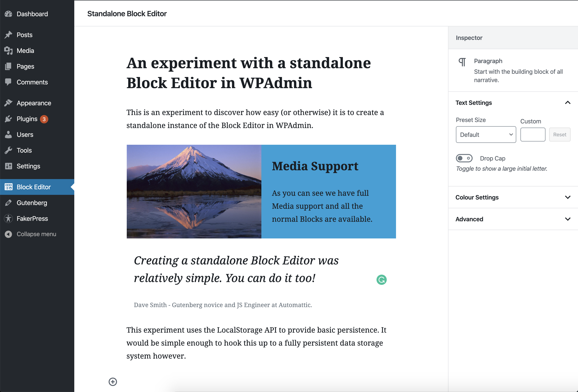
Task: Click the Reset font size button
Action: pos(559,135)
